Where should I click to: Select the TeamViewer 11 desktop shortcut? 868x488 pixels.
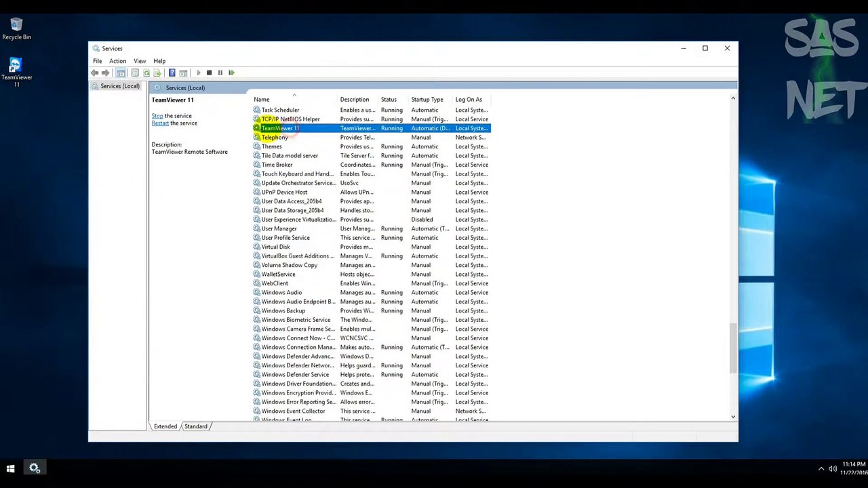[x=16, y=72]
